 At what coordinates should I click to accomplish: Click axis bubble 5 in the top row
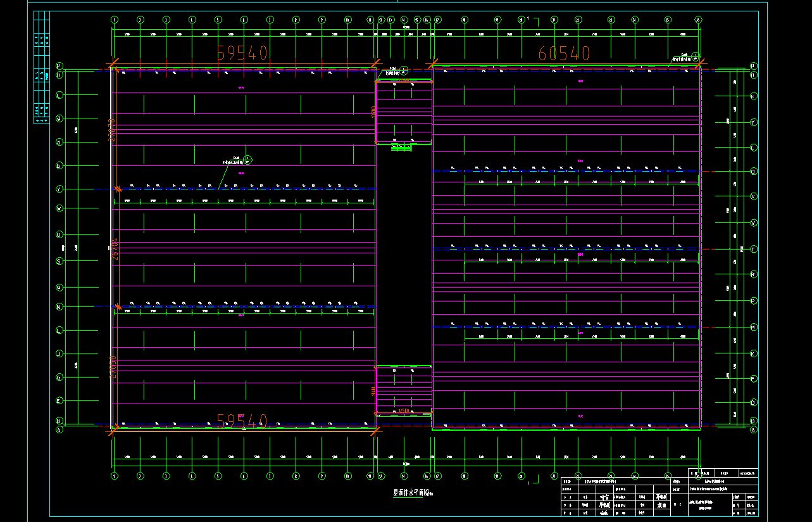[218, 20]
